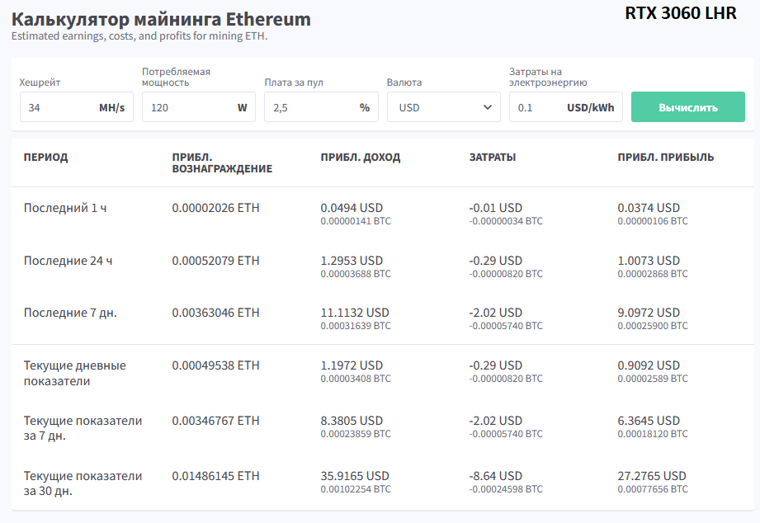This screenshot has width=760, height=523.
Task: Click the Калькулятор майнинга Ethereum heading
Action: point(161,19)
